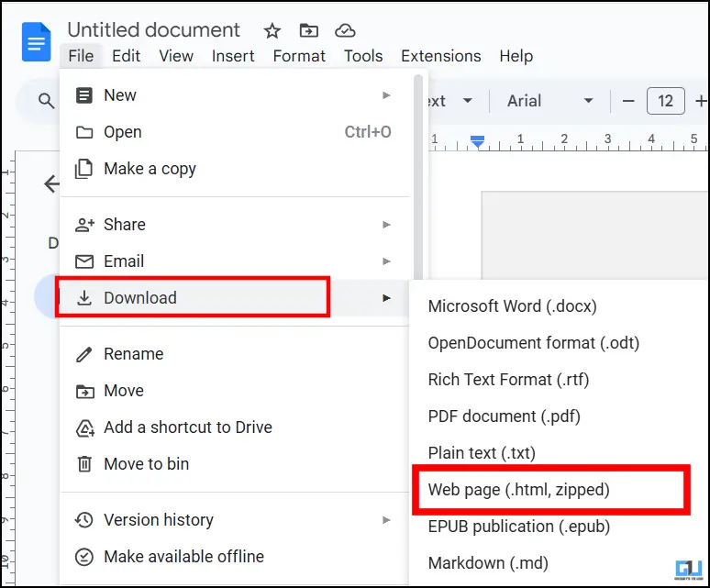Choose Microsoft Word (.docx) format

click(x=512, y=306)
